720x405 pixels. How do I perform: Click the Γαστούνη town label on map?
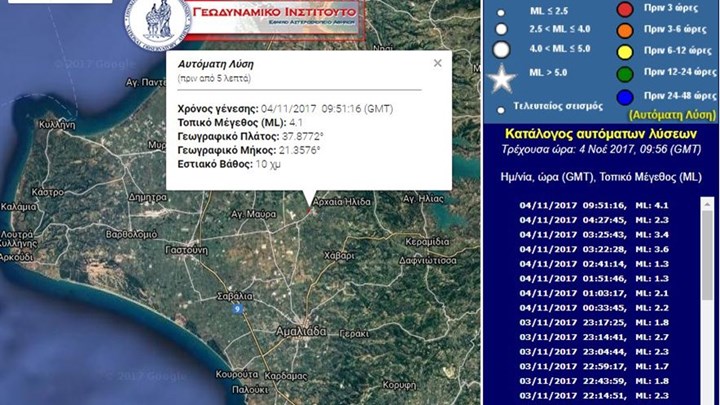[x=186, y=250]
